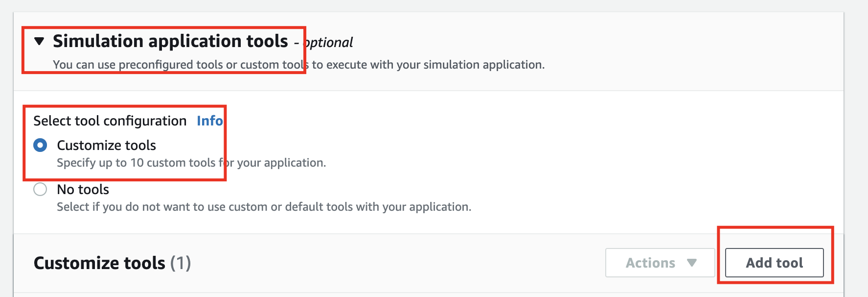Click the Select tool configuration label

point(110,121)
